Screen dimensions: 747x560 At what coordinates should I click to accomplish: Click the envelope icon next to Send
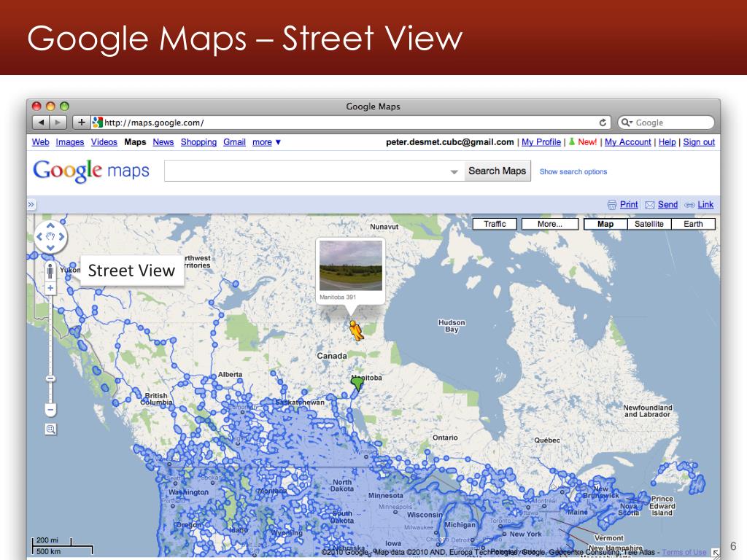[x=649, y=205]
